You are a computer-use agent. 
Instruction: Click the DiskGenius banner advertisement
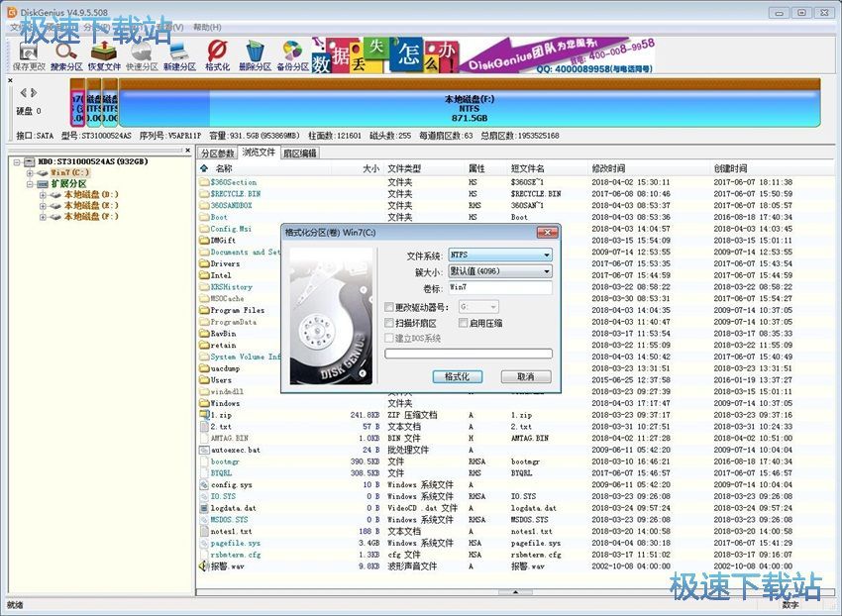coord(482,55)
